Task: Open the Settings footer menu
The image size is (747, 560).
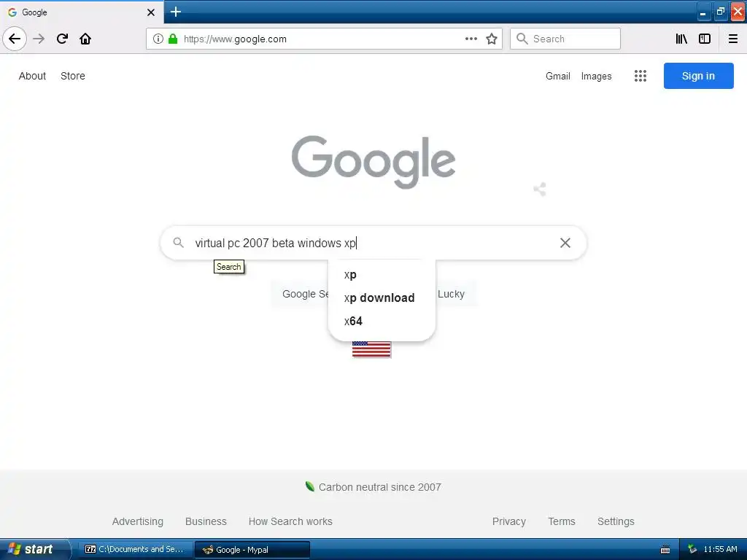Action: [616, 521]
